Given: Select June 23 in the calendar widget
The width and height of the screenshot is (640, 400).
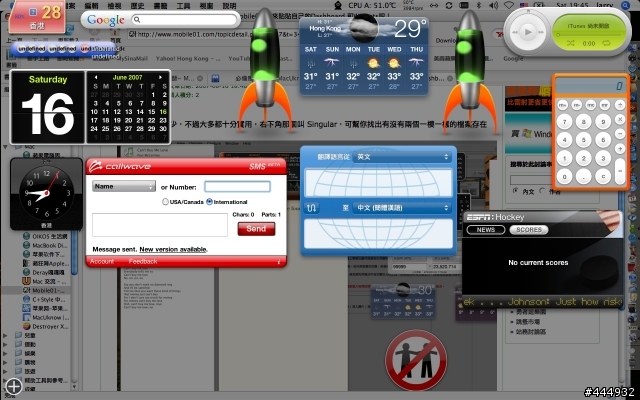Looking at the screenshot, I should 163,120.
